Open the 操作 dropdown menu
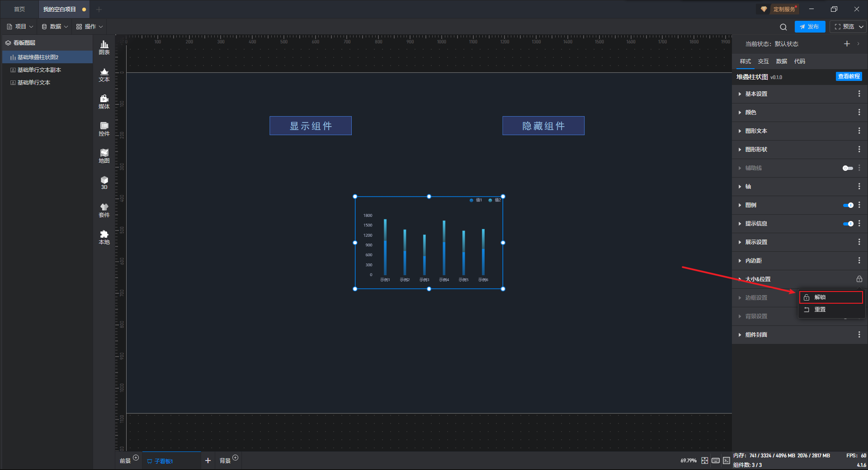The image size is (868, 470). [x=89, y=27]
